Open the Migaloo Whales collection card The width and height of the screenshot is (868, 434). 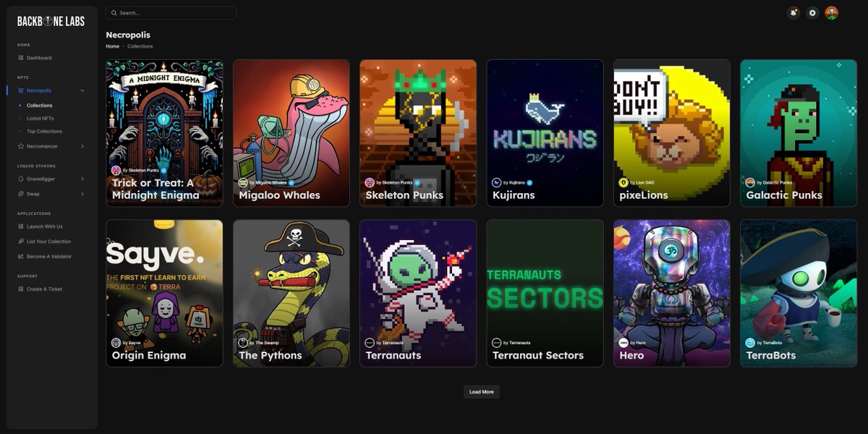click(292, 133)
